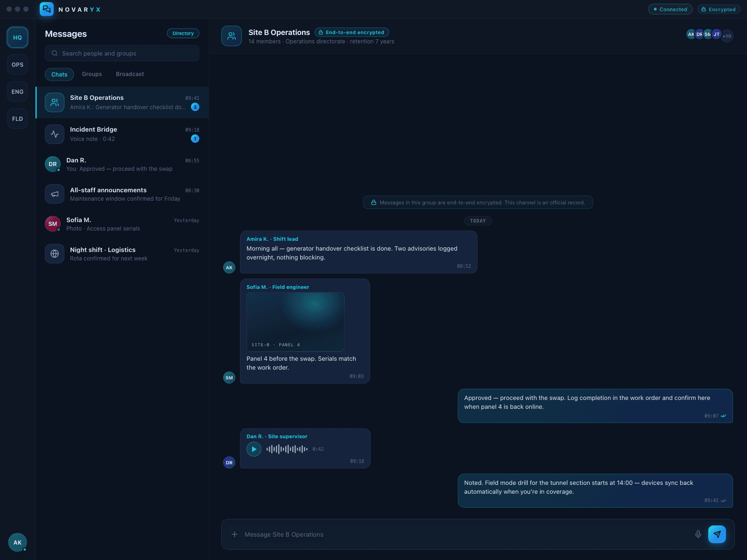Click the group icon in the conversation header
The width and height of the screenshot is (747, 560).
232,36
